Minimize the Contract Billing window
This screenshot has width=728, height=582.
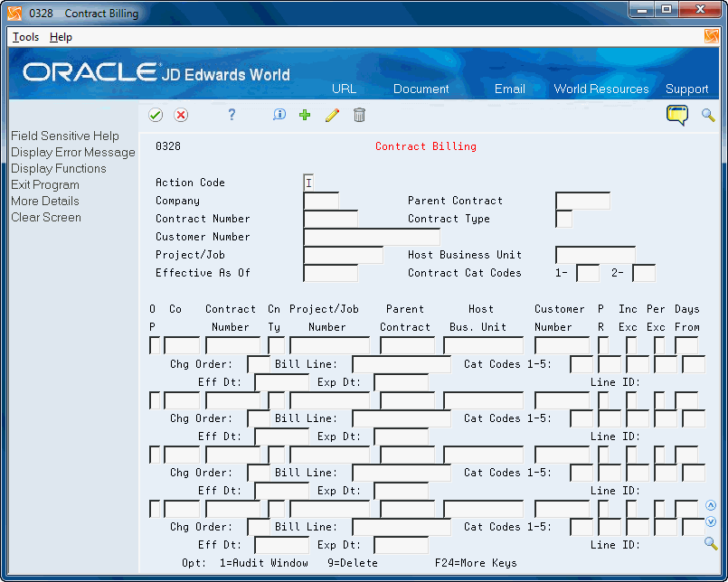(x=642, y=10)
